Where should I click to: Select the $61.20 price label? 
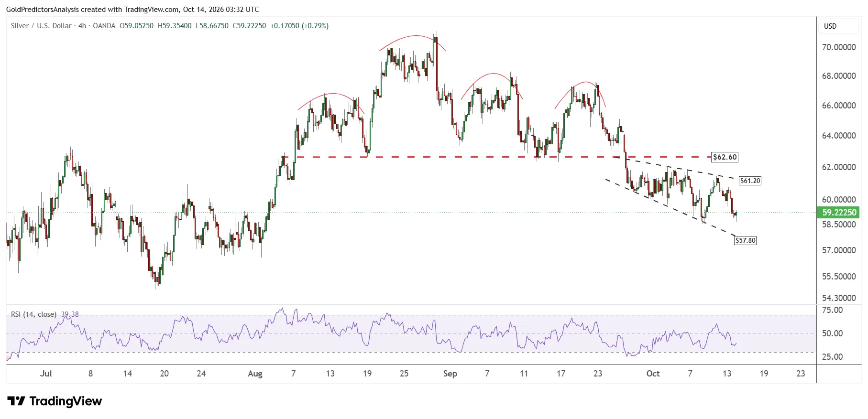[750, 181]
